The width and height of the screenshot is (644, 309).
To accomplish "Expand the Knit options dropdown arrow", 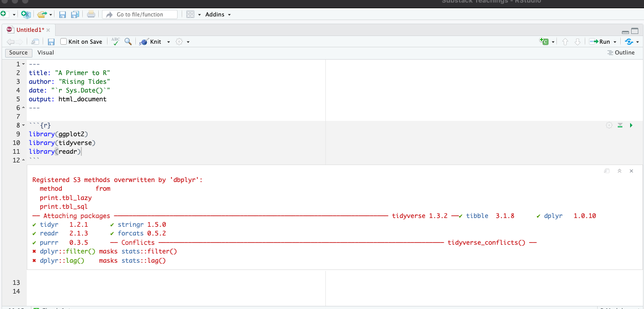I will [168, 42].
